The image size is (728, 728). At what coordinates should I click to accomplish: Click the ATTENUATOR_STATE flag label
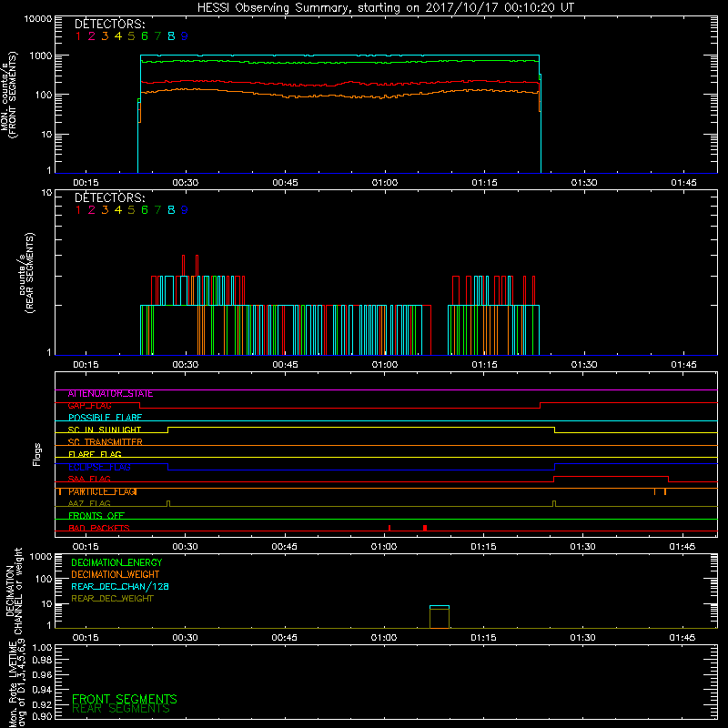pos(110,394)
